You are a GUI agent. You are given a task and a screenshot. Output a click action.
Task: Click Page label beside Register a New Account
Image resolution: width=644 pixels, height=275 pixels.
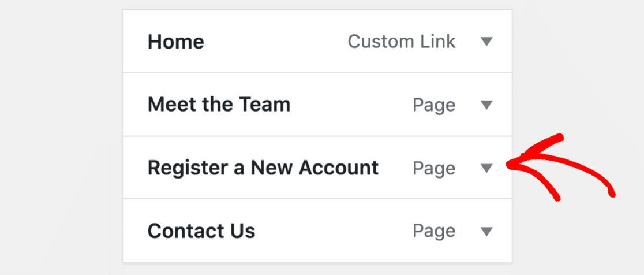(434, 168)
